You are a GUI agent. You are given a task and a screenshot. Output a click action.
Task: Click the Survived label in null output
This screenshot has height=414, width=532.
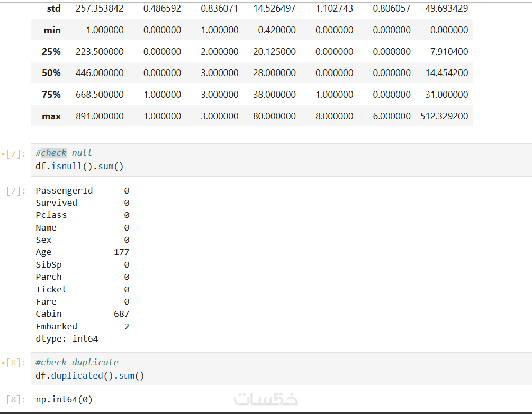pyautogui.click(x=56, y=203)
